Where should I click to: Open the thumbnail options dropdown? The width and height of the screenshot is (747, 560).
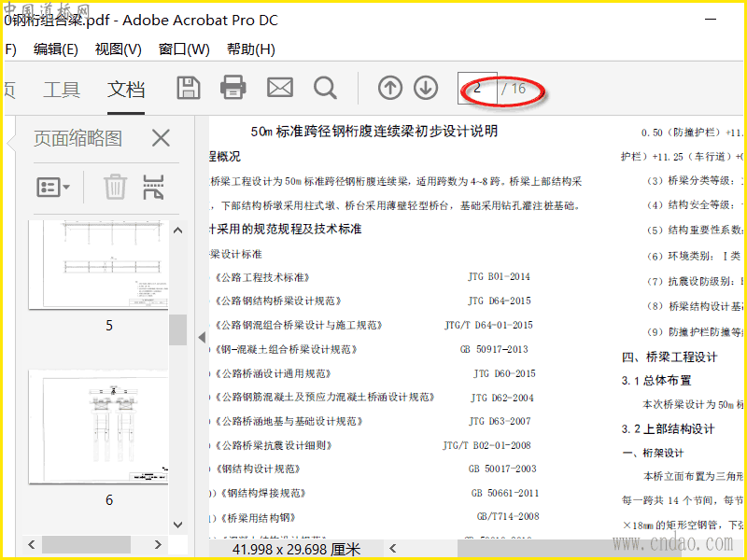53,188
